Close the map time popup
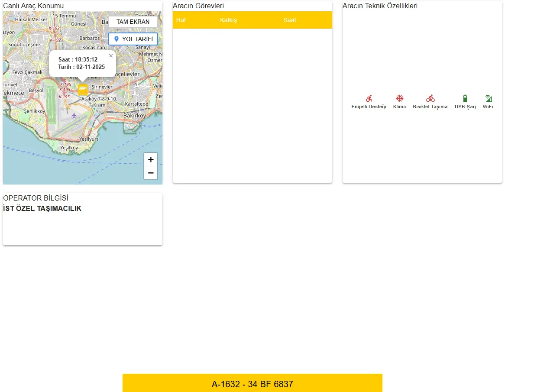The image size is (560, 392). coord(111,56)
